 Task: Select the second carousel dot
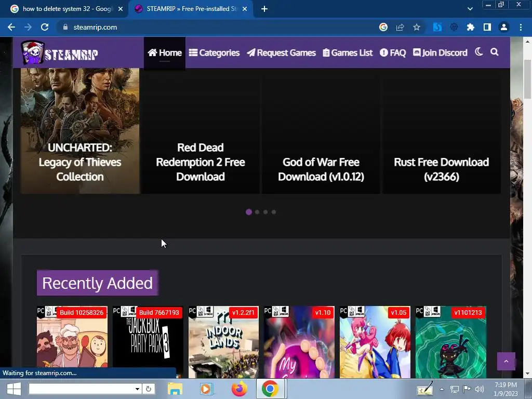tap(257, 212)
